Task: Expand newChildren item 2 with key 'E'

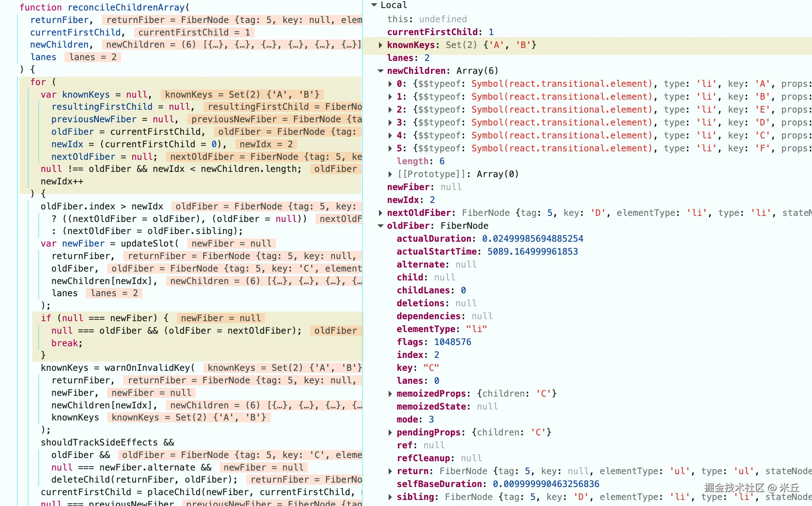Action: [390, 109]
